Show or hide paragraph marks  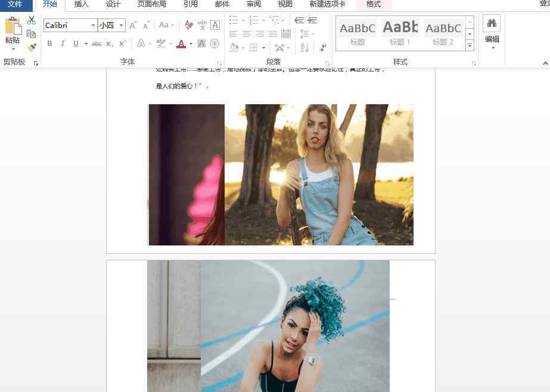tap(323, 47)
